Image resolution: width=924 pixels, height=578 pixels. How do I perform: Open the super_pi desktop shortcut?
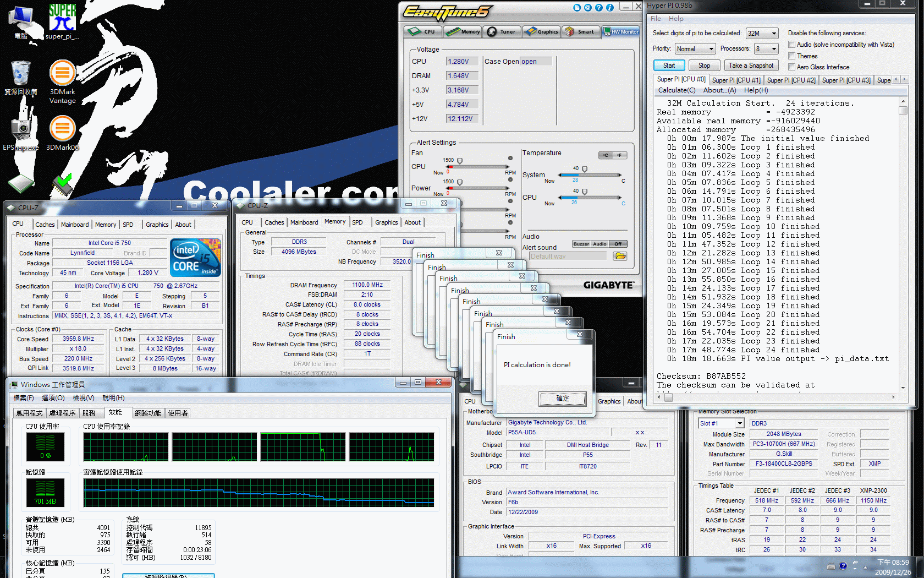pyautogui.click(x=62, y=22)
